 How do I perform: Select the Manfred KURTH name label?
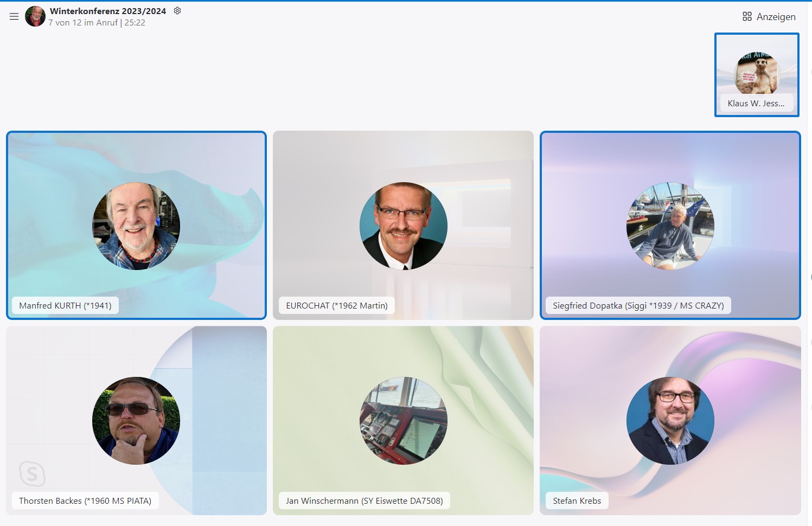pyautogui.click(x=65, y=306)
